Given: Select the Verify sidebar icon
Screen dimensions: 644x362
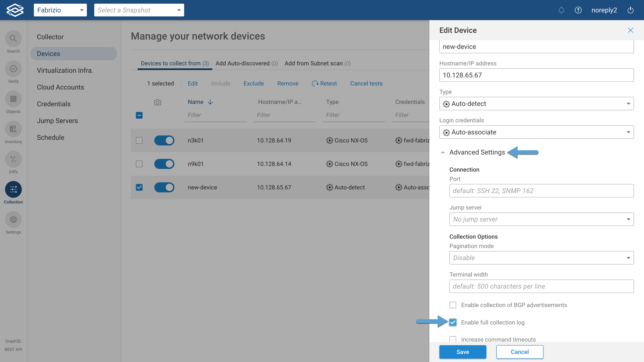Looking at the screenshot, I should (x=13, y=69).
